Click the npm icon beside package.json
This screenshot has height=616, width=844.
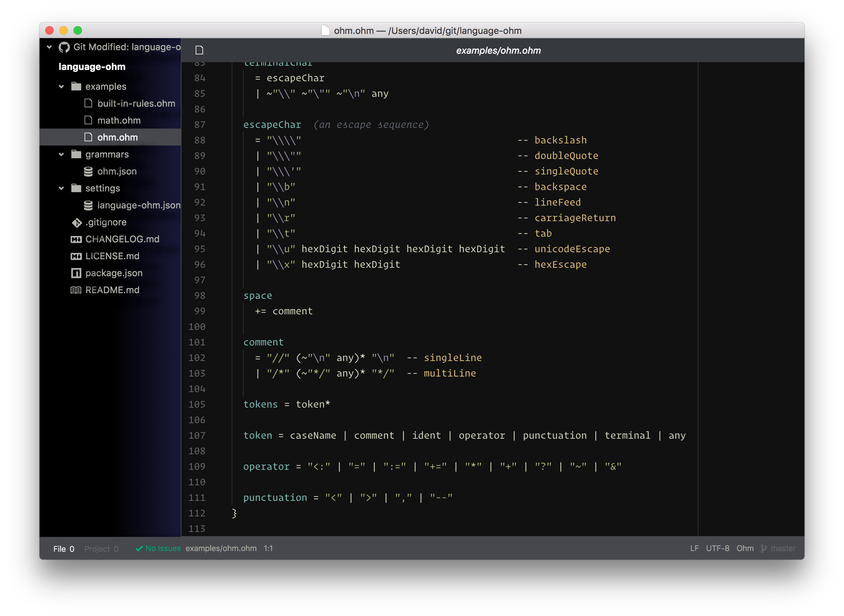[76, 273]
